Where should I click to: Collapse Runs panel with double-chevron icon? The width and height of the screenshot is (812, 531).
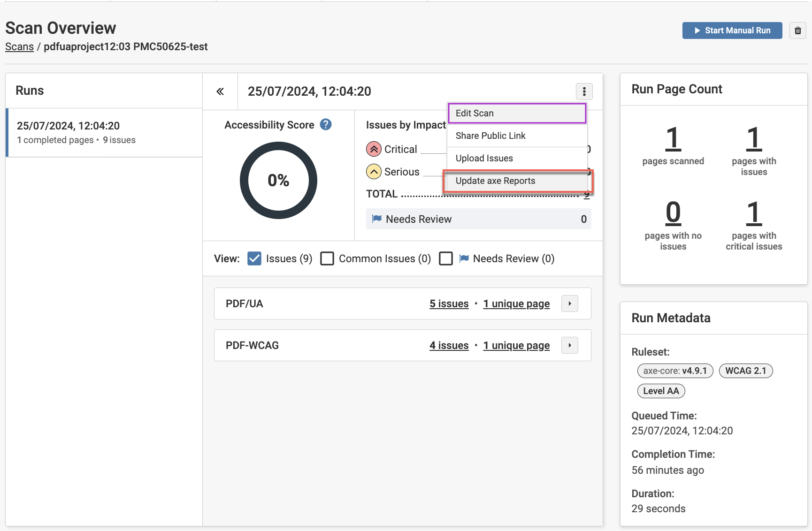(x=220, y=91)
